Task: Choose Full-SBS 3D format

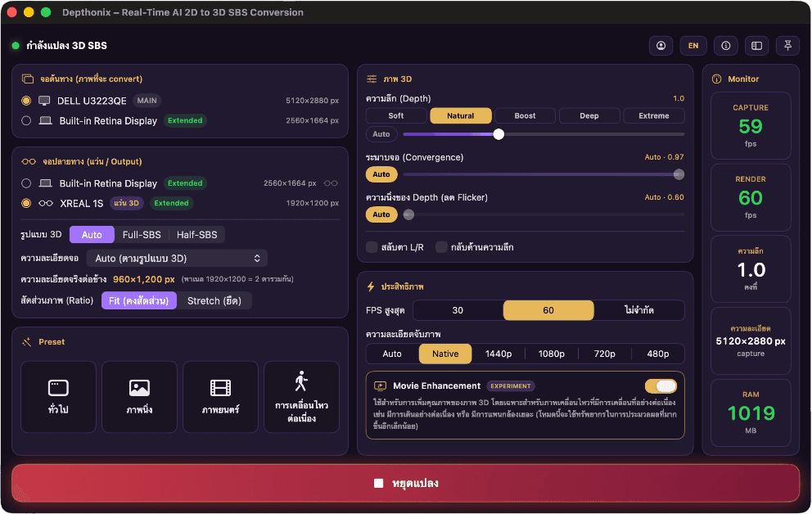Action: pos(142,234)
